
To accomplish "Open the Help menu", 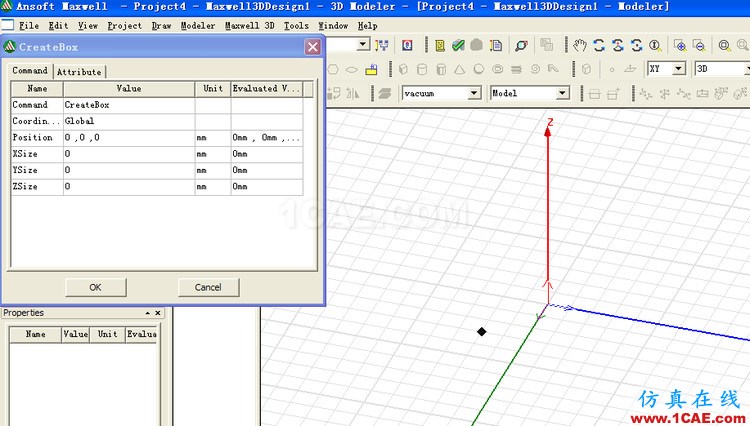I will 367,25.
